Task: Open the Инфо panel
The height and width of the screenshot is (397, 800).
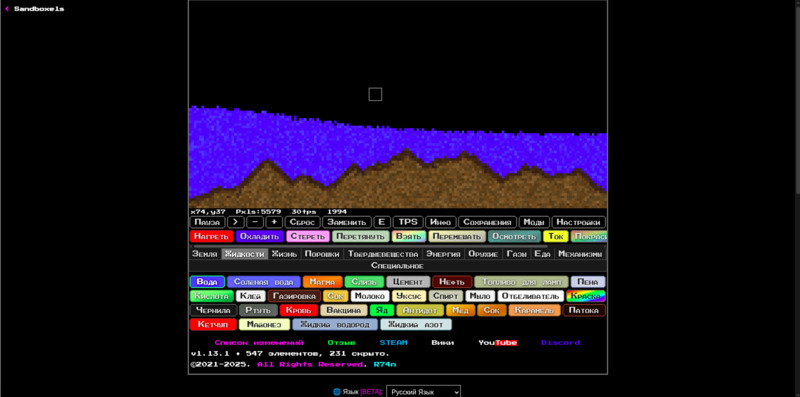Action: click(441, 222)
